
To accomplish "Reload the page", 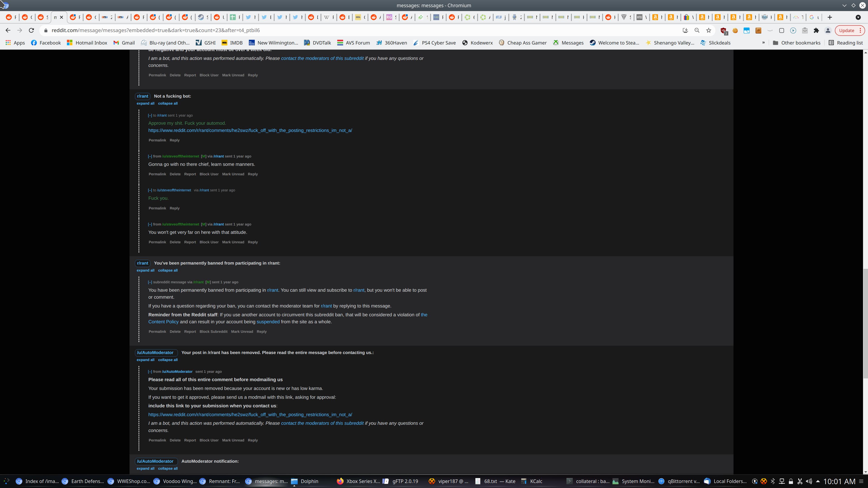I will (31, 31).
